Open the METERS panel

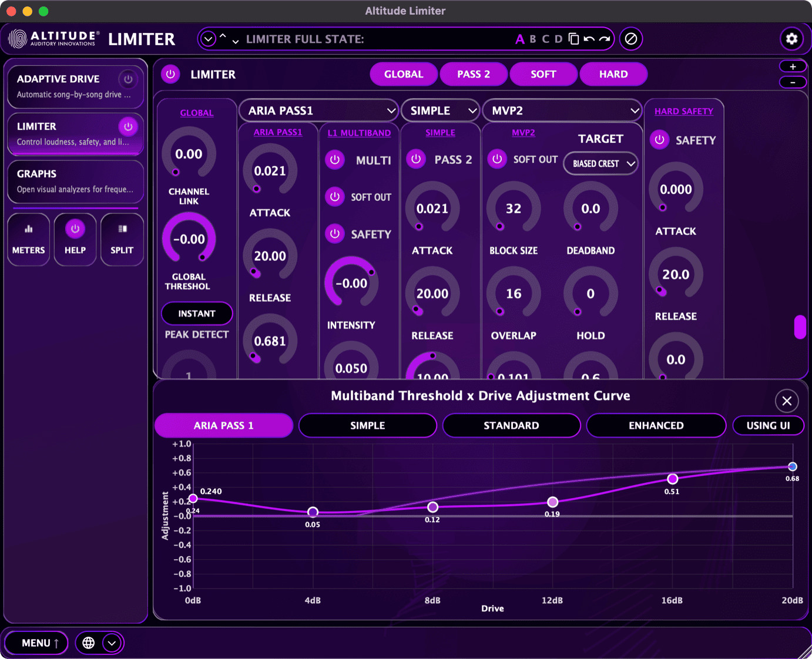click(x=29, y=240)
